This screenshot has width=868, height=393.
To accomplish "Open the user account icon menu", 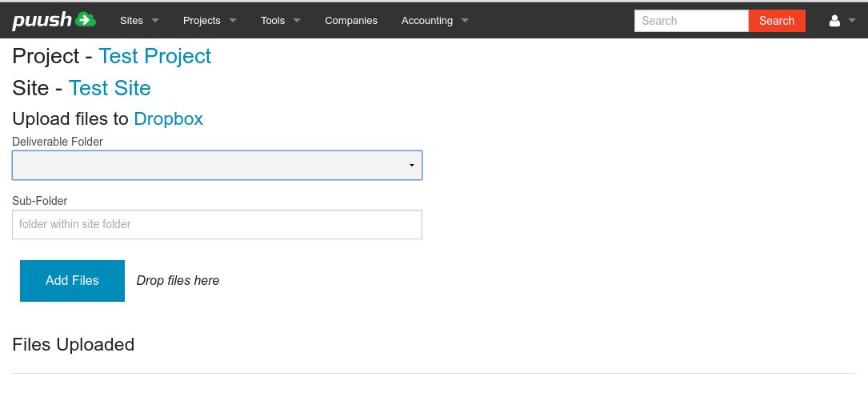I will (834, 21).
